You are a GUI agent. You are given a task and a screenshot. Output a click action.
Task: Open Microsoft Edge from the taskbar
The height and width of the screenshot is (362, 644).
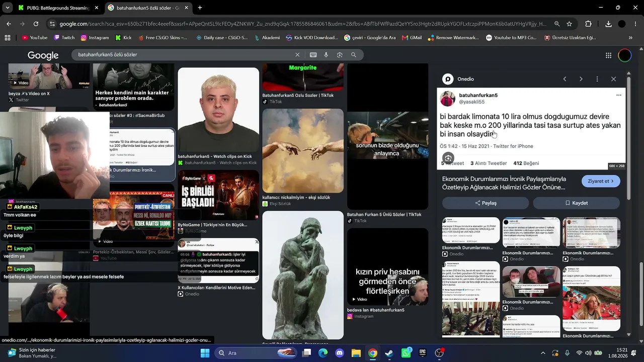tap(323, 353)
